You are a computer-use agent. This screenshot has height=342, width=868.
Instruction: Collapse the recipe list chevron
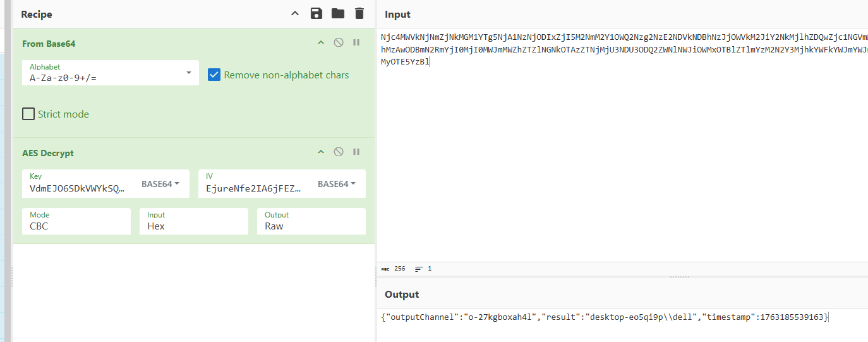click(294, 13)
